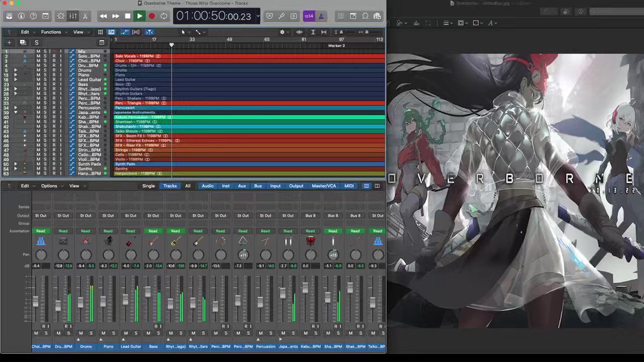This screenshot has height=362, width=644.
Task: Click the Drums channel strip drum kit icon
Action: pyautogui.click(x=86, y=241)
